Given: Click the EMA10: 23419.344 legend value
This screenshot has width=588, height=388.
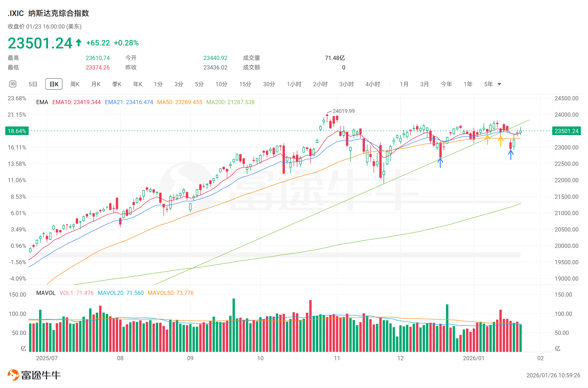Looking at the screenshot, I should [x=77, y=102].
